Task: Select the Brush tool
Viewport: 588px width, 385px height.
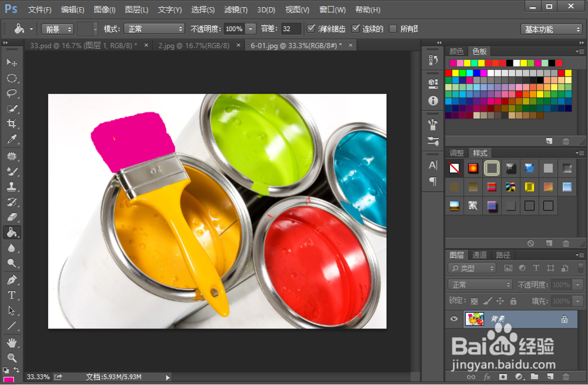Action: pyautogui.click(x=12, y=171)
